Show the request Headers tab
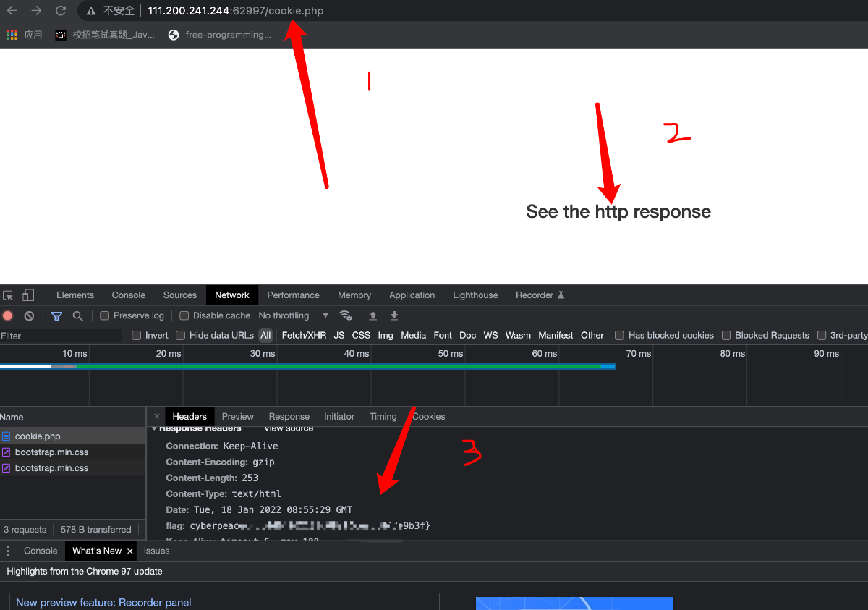The width and height of the screenshot is (868, 610). [x=190, y=416]
